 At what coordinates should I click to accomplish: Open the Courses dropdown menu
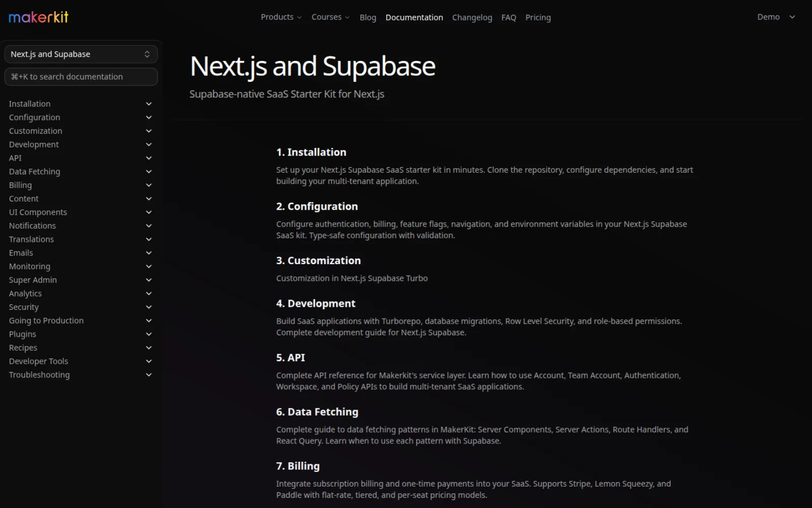pos(330,17)
